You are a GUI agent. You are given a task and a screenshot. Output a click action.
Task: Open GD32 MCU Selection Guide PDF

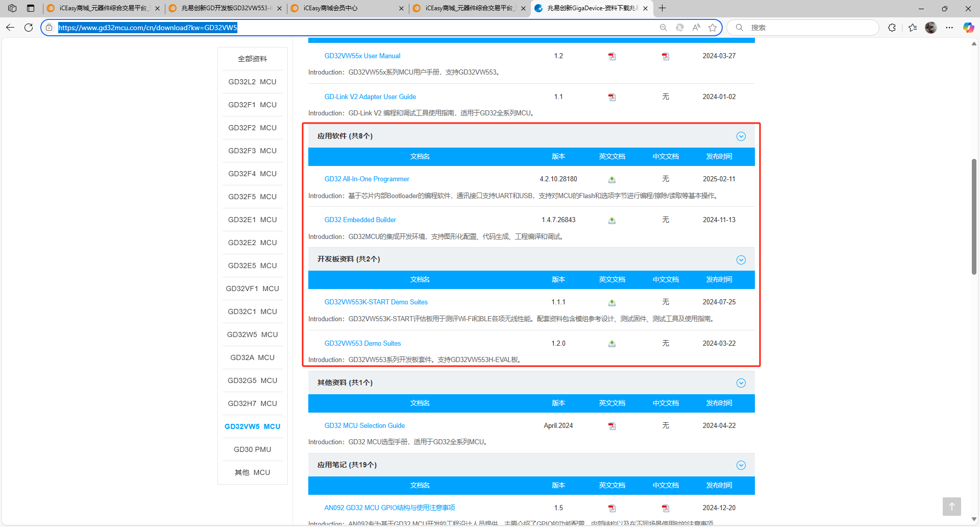coord(611,426)
